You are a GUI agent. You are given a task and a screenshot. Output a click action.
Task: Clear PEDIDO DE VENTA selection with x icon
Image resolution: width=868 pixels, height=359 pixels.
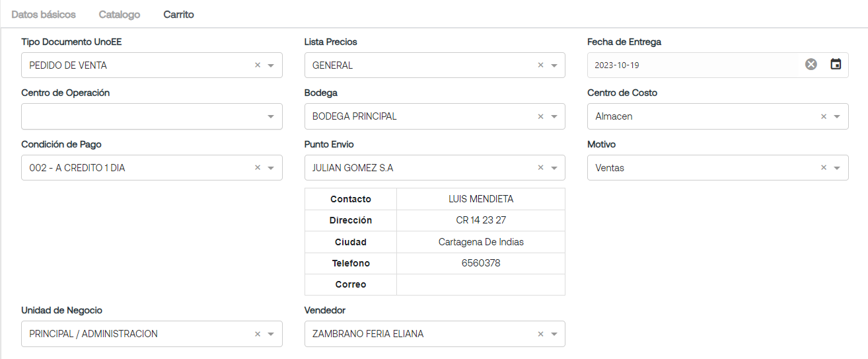[258, 65]
